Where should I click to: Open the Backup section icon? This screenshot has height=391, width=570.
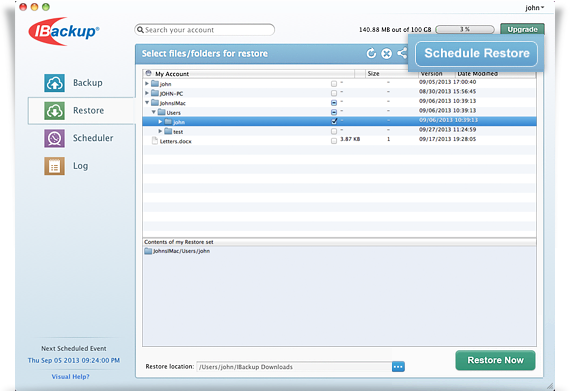tap(55, 83)
